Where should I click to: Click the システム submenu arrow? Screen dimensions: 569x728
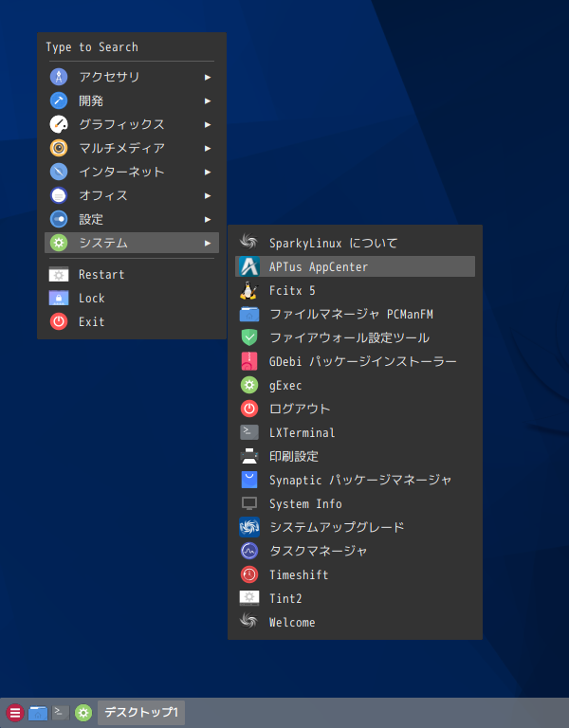tap(208, 243)
